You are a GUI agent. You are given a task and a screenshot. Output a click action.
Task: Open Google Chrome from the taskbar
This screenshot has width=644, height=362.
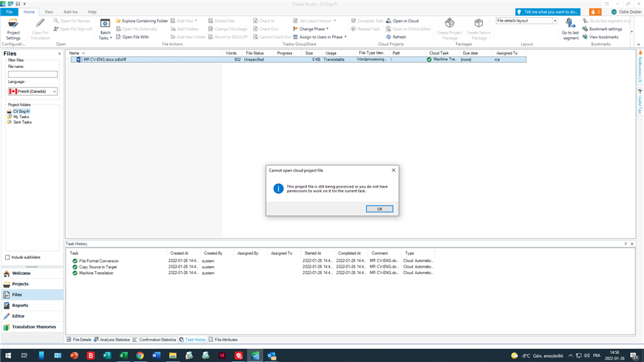140,356
